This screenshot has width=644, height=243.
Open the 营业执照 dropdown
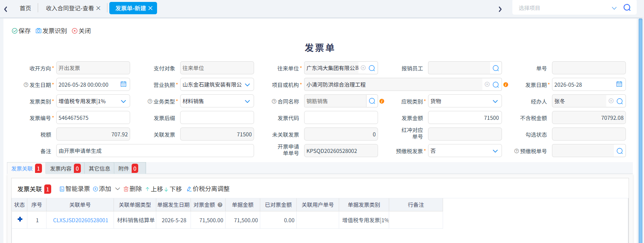pos(248,85)
